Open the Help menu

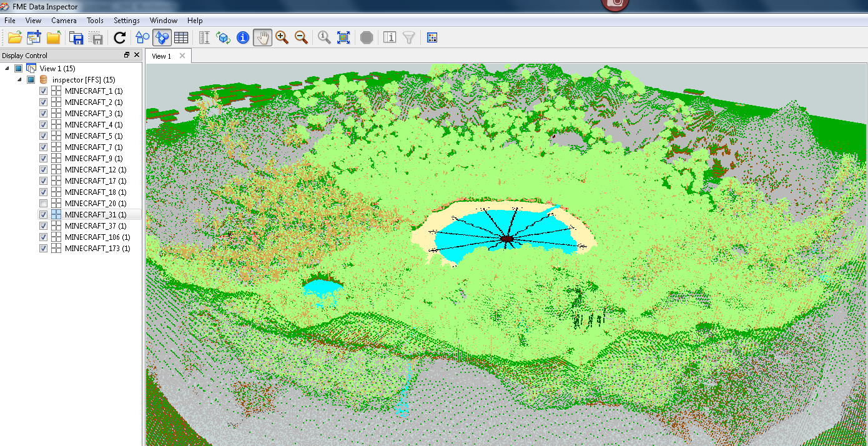coord(195,21)
